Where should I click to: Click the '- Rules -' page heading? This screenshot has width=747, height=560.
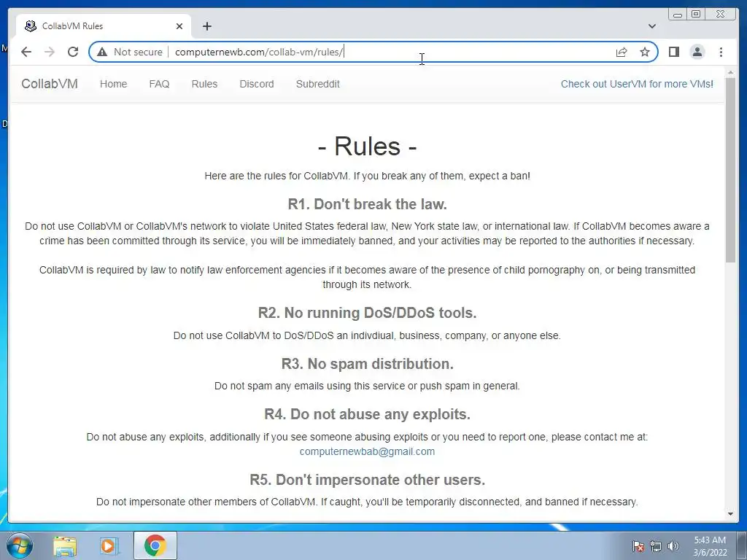click(x=367, y=146)
